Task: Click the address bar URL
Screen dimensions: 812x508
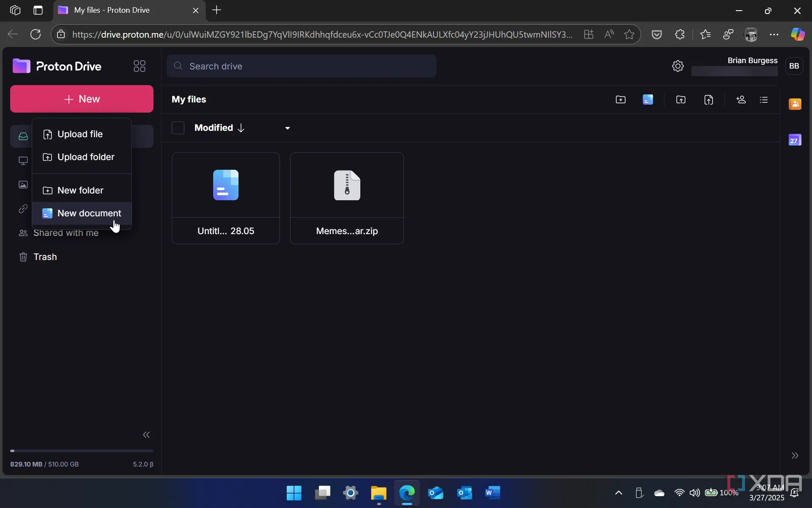Action: point(322,34)
